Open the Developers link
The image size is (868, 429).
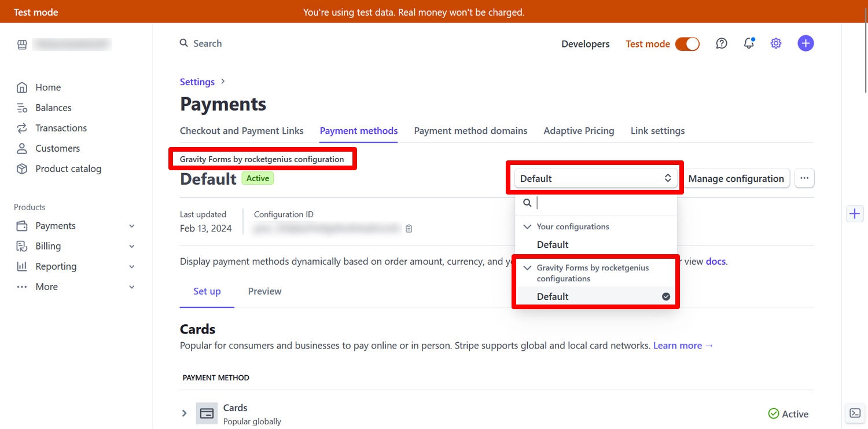[x=586, y=44]
